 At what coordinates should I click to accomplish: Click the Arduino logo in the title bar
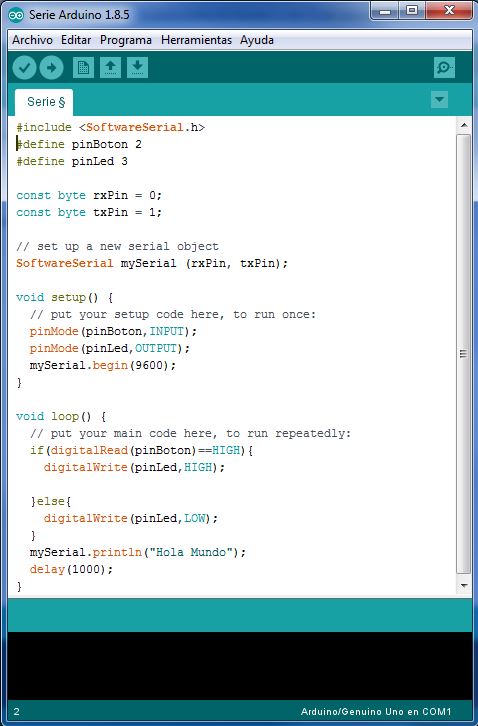click(x=16, y=15)
